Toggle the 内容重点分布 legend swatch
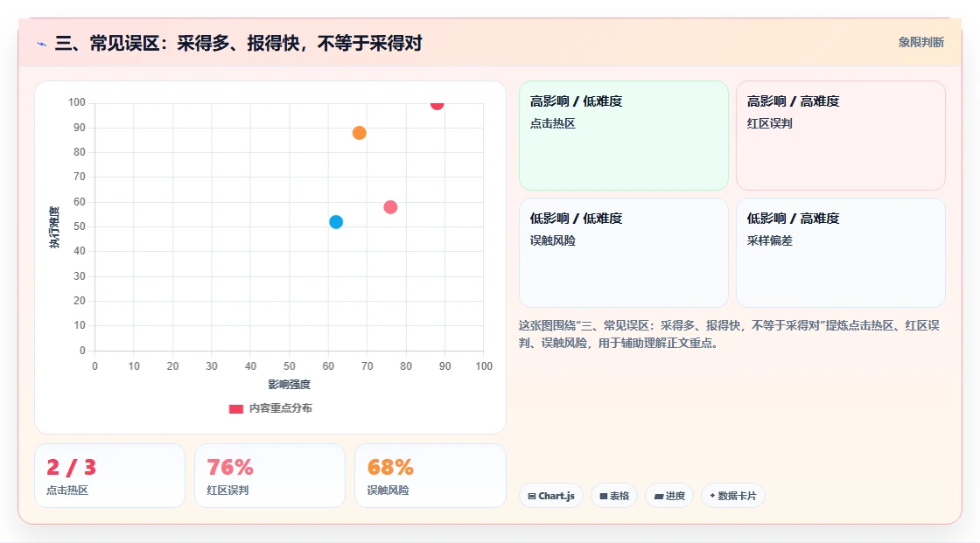The width and height of the screenshot is (980, 543). pyautogui.click(x=235, y=408)
